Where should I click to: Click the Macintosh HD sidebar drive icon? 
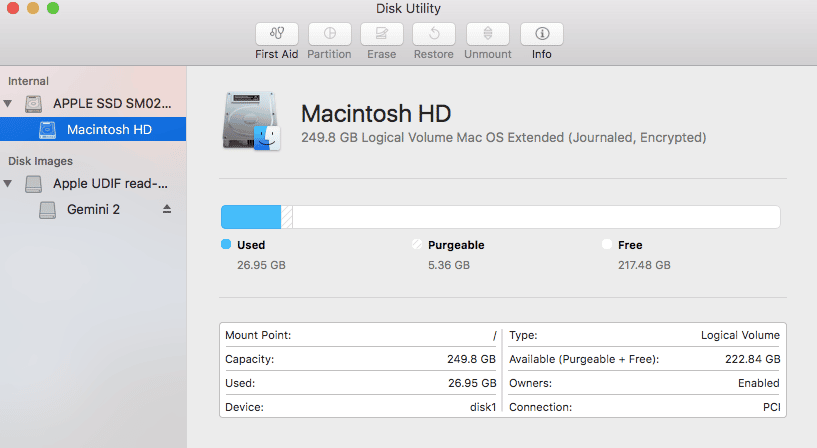click(47, 130)
